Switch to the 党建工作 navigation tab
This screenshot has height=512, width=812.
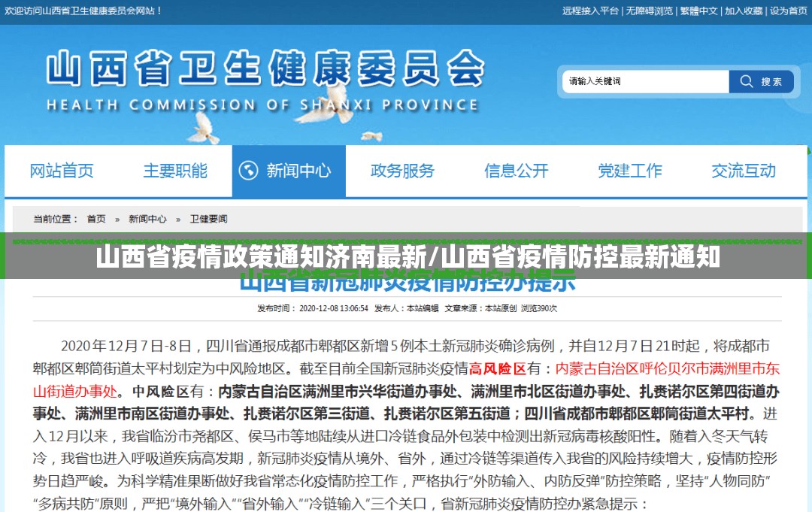pos(630,171)
